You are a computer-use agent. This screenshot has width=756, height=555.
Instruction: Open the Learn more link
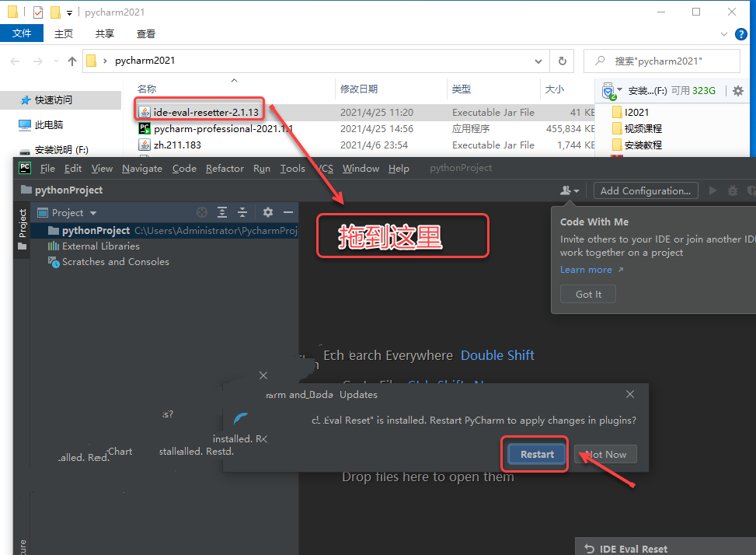587,270
